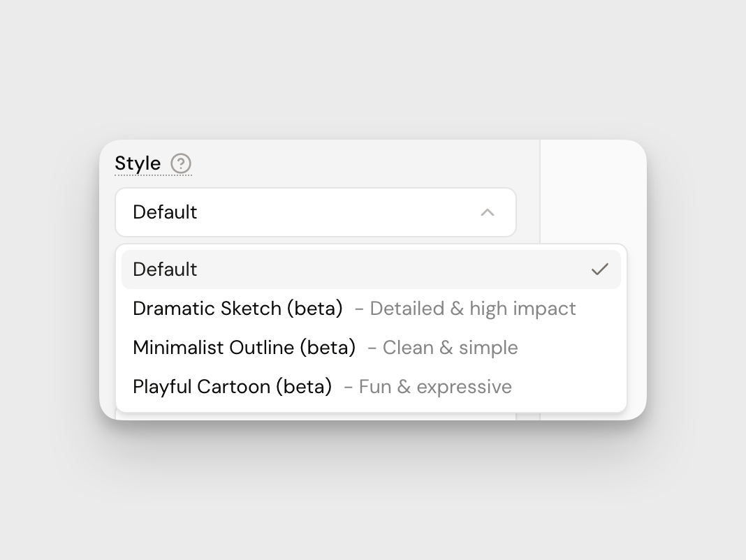Click the 'Detailed & high impact' description text
746x560 pixels.
(x=472, y=309)
